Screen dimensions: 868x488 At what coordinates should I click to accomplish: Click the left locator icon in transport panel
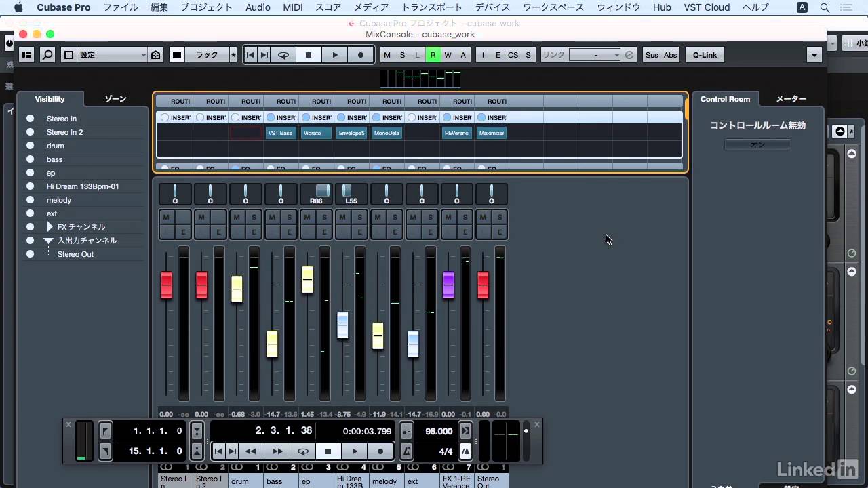105,430
